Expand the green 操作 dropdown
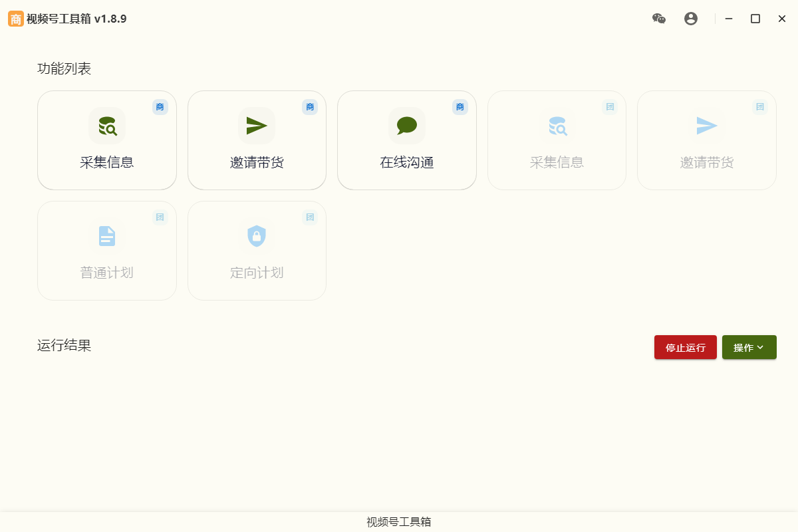Viewport: 798px width, 532px height. tap(749, 347)
